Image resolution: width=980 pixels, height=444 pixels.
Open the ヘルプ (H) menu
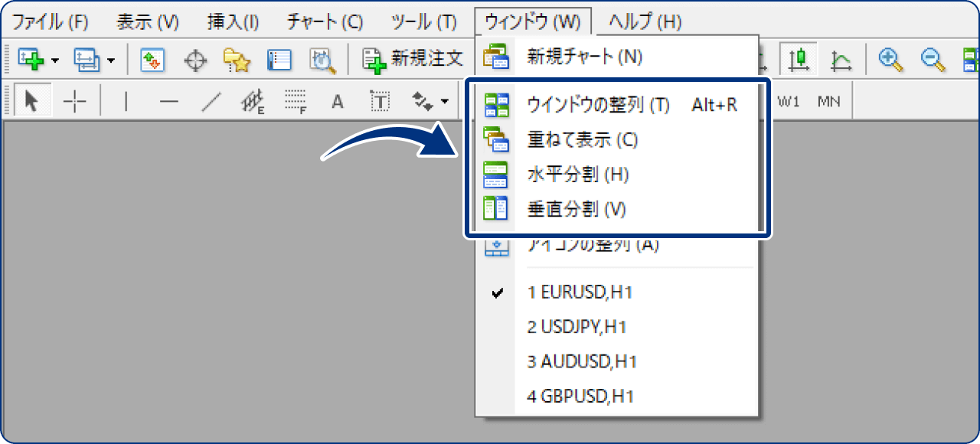click(x=645, y=21)
